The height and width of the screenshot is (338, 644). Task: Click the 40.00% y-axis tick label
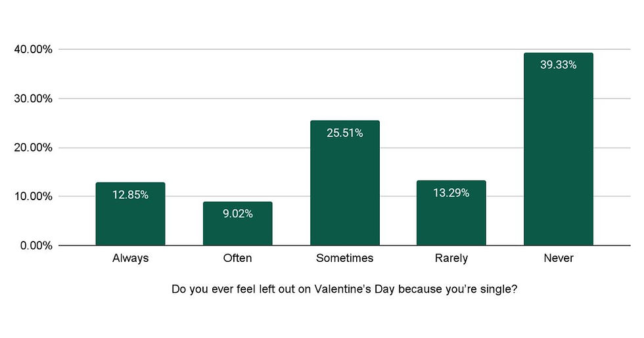[34, 50]
